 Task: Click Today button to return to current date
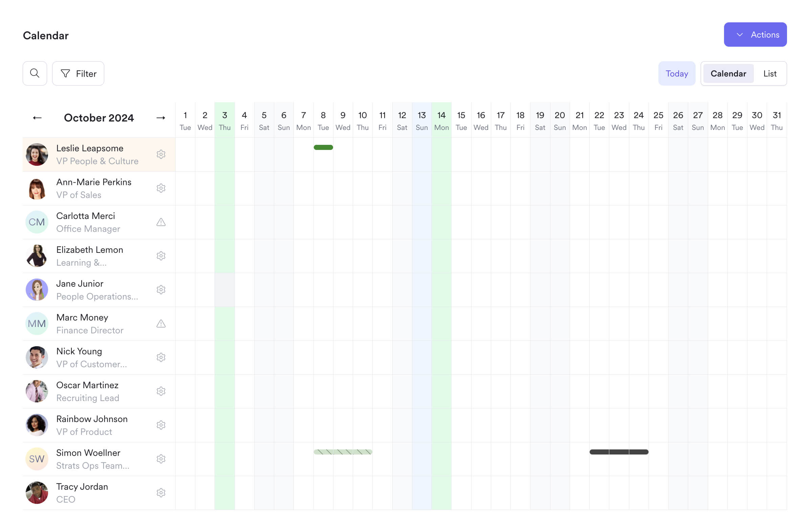(677, 73)
